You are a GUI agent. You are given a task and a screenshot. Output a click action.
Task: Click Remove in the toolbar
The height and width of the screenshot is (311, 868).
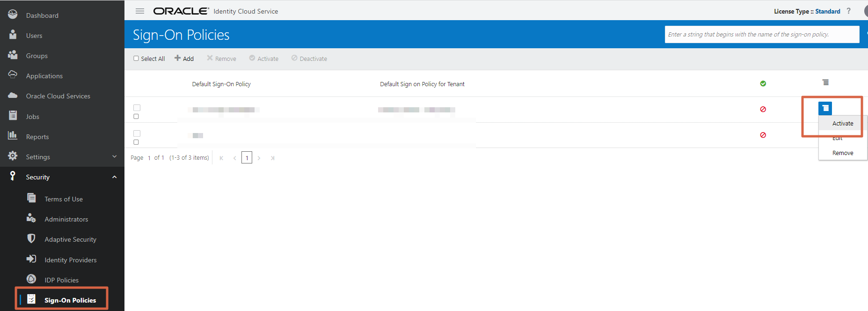tap(221, 59)
